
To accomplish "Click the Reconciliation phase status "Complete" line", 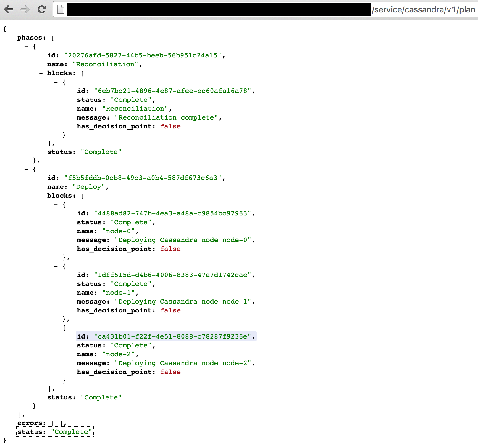I will [x=84, y=152].
